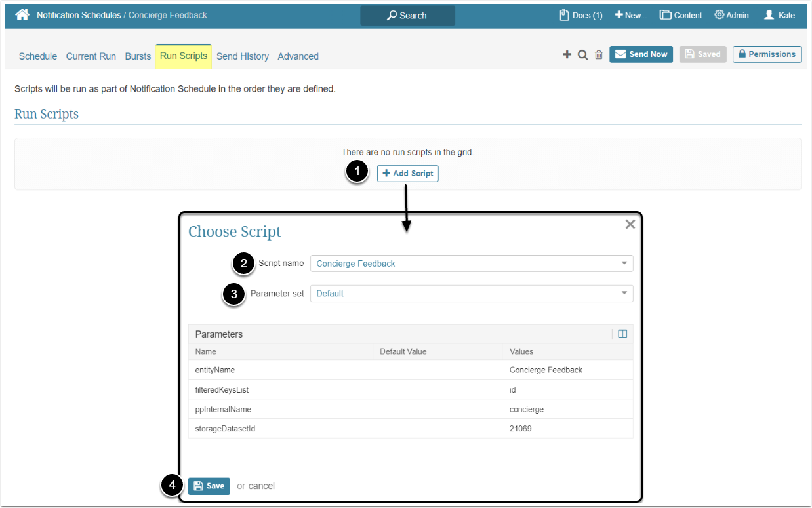Open the Notification Schedules breadcrumb link
The width and height of the screenshot is (812, 508).
click(79, 15)
